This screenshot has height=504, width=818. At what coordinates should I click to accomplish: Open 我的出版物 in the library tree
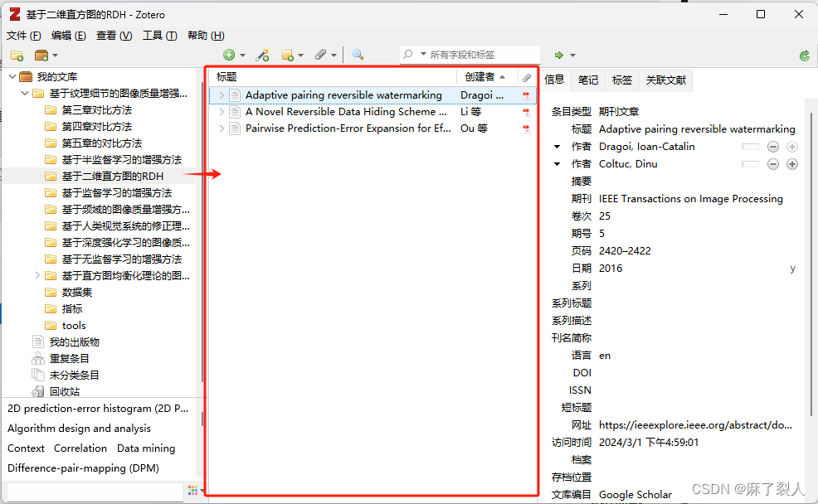[74, 342]
